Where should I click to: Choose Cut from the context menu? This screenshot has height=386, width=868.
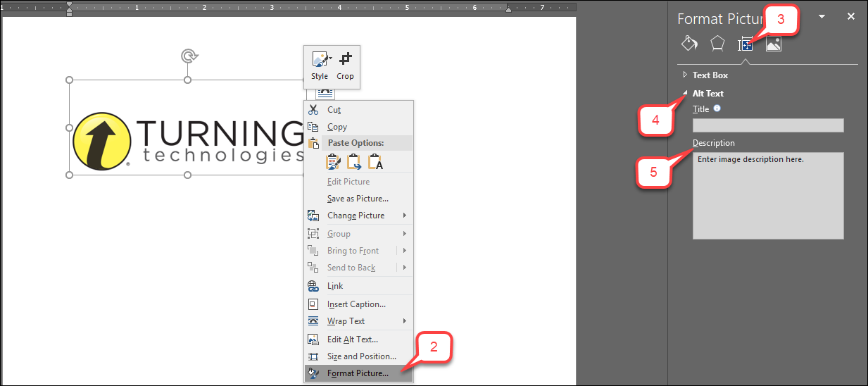point(358,110)
